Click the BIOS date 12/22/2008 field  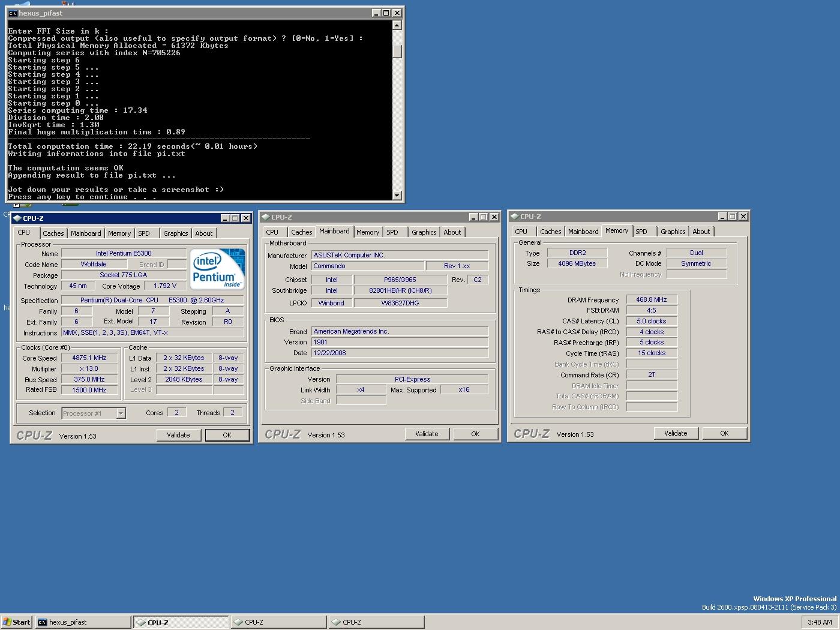400,353
